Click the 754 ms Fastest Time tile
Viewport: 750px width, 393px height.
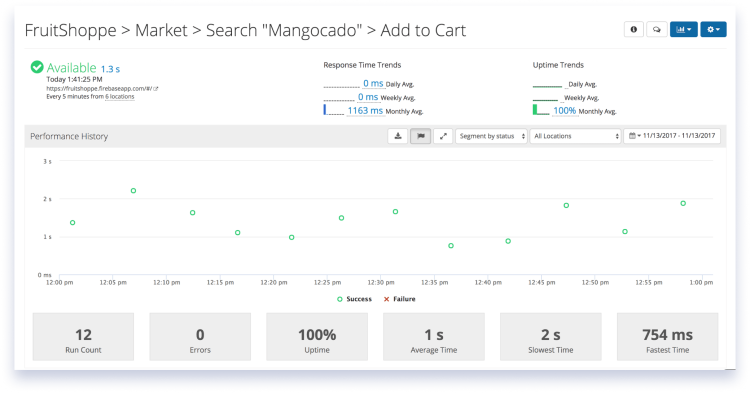pos(667,337)
